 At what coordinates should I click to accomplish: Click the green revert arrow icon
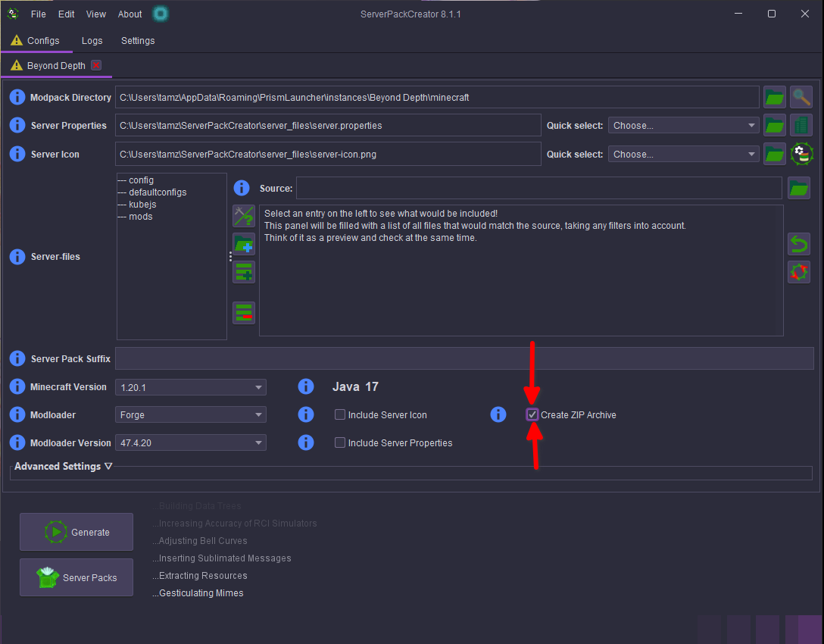[799, 244]
